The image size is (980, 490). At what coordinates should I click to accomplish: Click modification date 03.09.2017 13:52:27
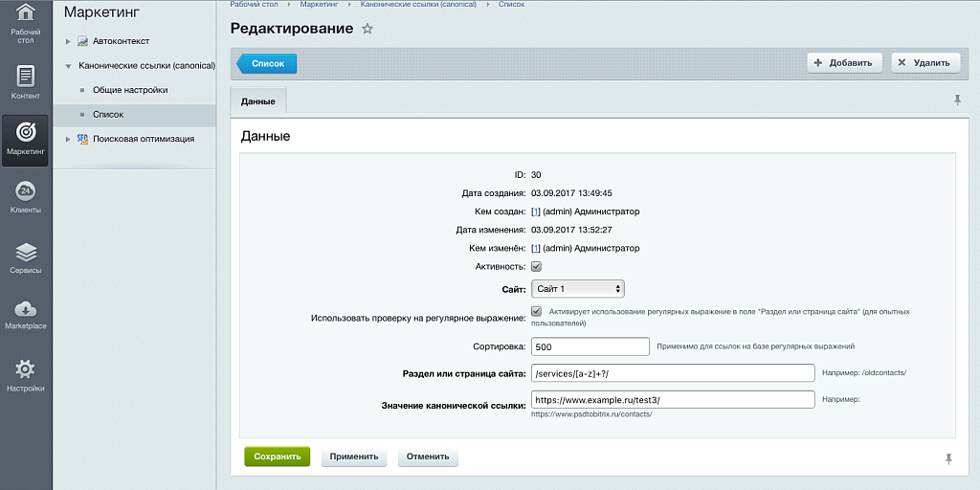(x=571, y=230)
